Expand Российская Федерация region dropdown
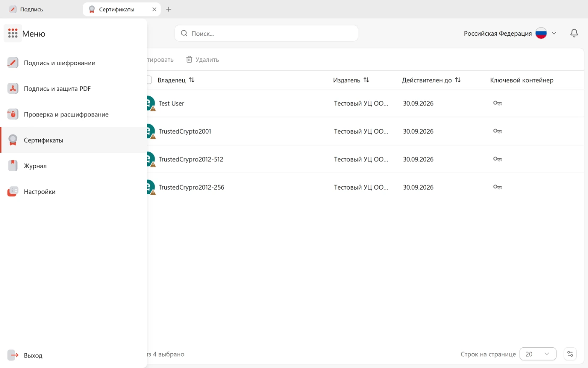This screenshot has height=368, width=588. pyautogui.click(x=510, y=33)
